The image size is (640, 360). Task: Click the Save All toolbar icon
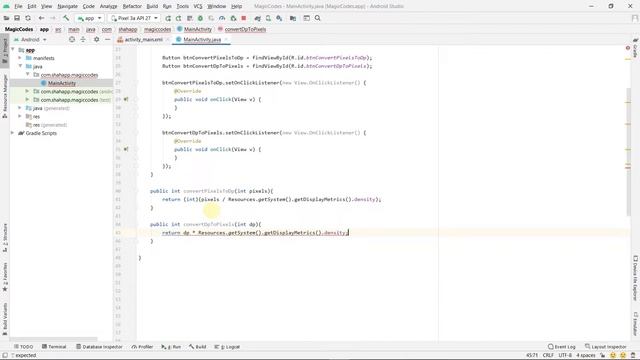17,18
